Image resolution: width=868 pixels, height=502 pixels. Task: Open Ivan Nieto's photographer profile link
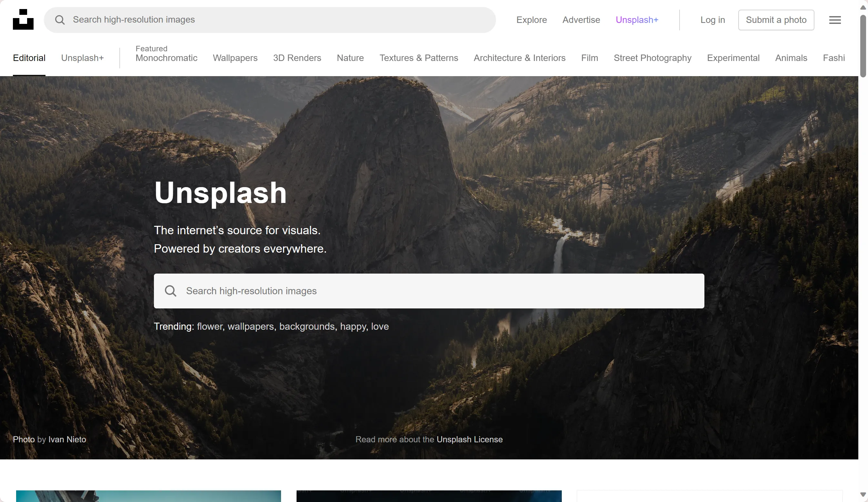pyautogui.click(x=67, y=439)
